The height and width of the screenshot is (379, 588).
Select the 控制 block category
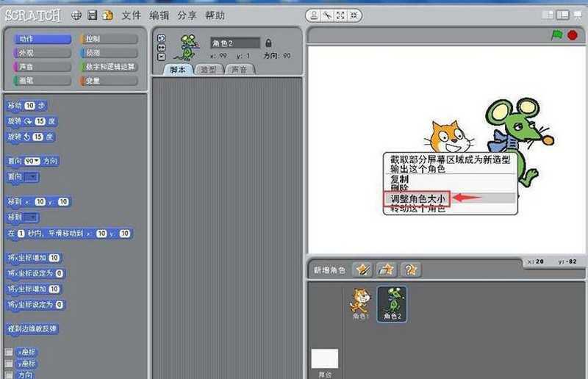coord(110,39)
